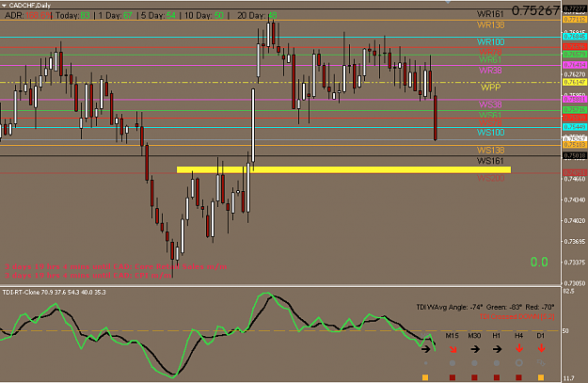The height and width of the screenshot is (383, 588).
Task: Click the green 0.76579 price tag
Action: click(575, 55)
